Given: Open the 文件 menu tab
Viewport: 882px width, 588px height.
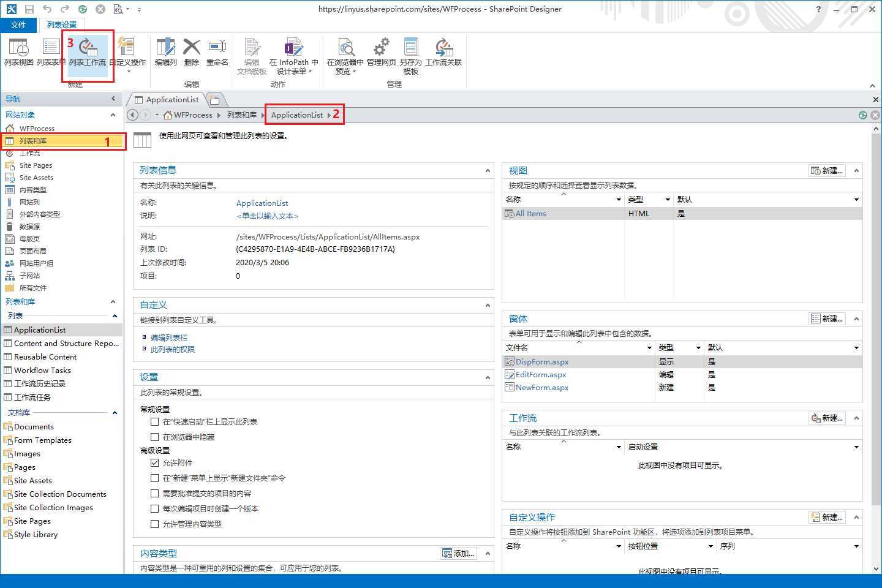Looking at the screenshot, I should click(x=18, y=24).
